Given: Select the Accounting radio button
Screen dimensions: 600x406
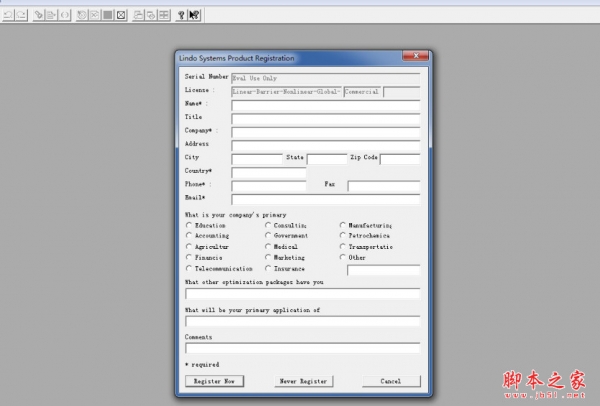Looking at the screenshot, I should [189, 235].
